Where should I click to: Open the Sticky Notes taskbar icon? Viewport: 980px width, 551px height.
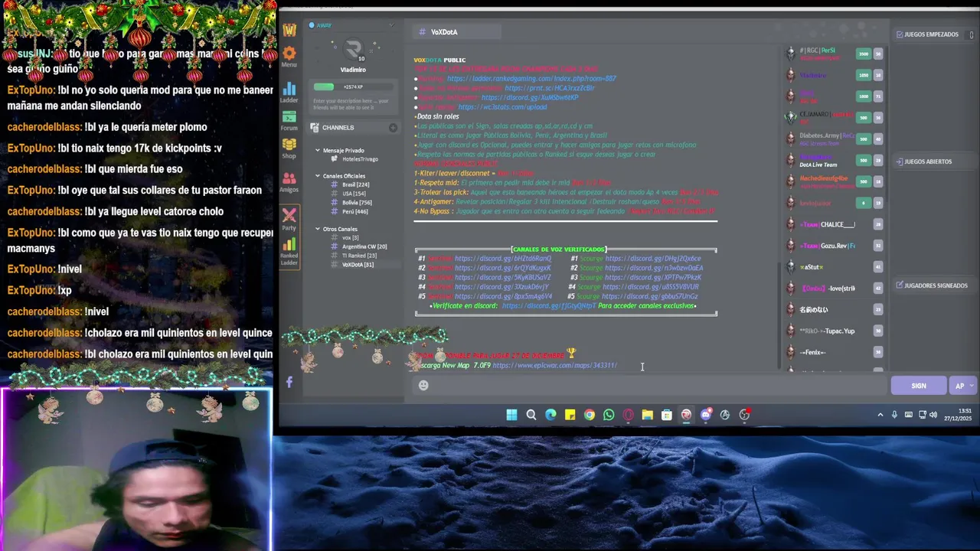[570, 415]
